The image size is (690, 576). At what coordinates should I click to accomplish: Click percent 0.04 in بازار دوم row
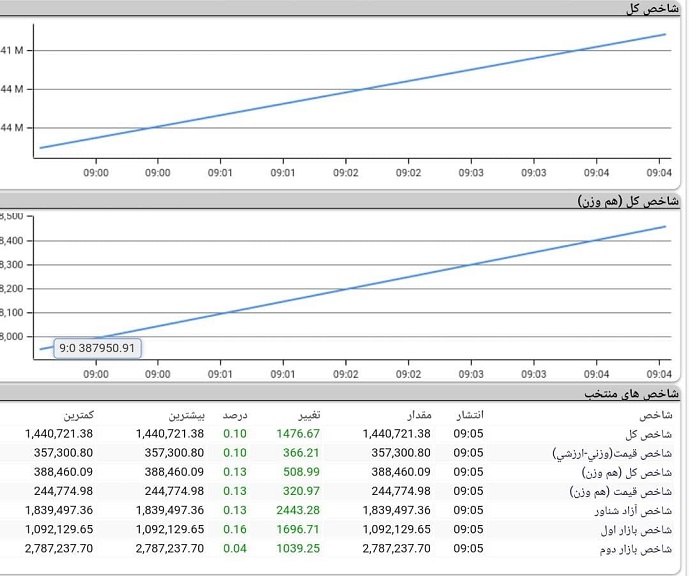click(235, 548)
